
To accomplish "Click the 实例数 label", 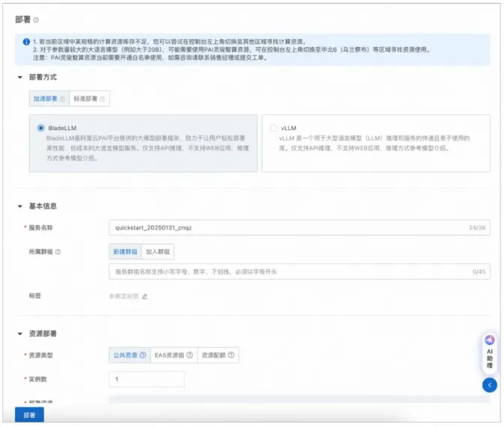I will click(38, 379).
